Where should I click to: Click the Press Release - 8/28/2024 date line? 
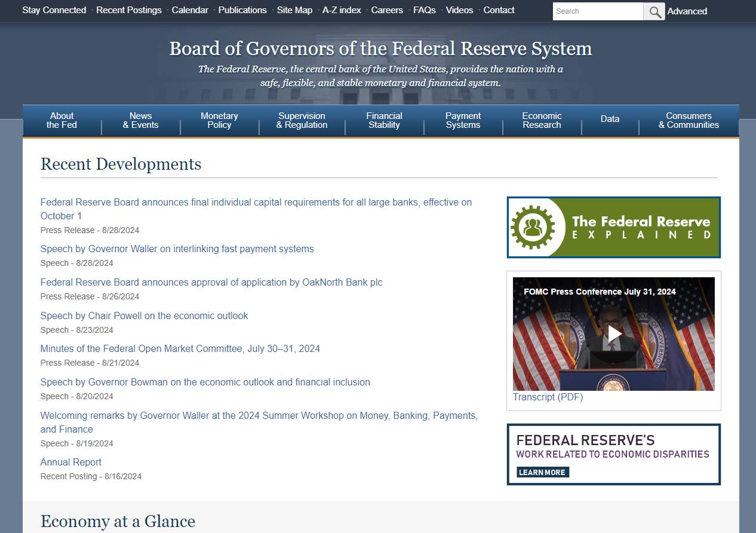[90, 230]
